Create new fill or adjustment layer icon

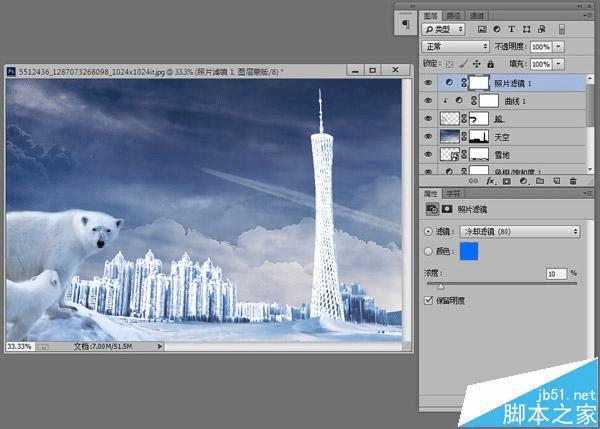point(523,181)
